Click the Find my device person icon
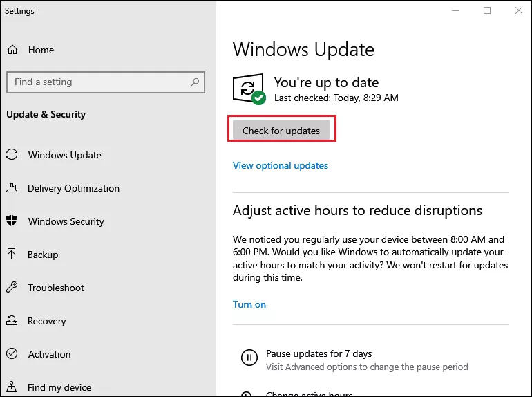The width and height of the screenshot is (532, 397). coord(12,387)
